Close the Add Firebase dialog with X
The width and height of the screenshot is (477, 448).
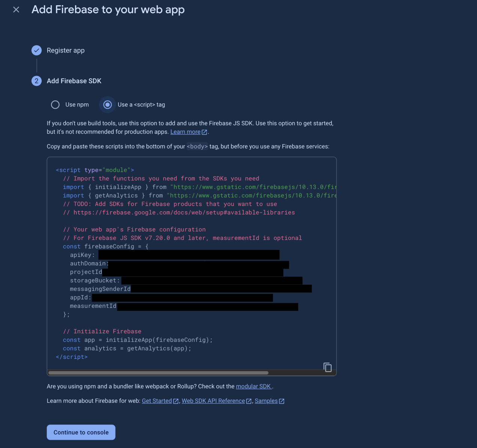16,10
